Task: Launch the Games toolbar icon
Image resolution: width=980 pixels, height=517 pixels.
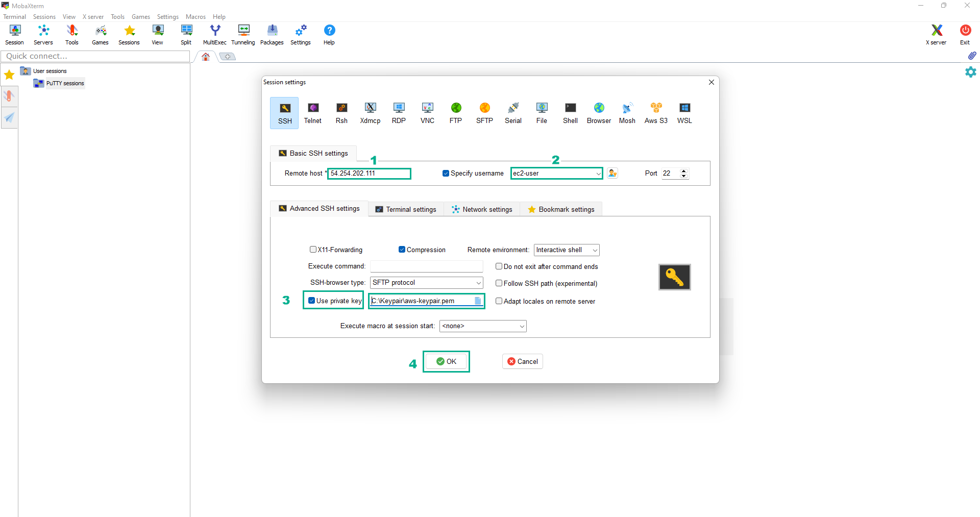Action: [x=101, y=35]
